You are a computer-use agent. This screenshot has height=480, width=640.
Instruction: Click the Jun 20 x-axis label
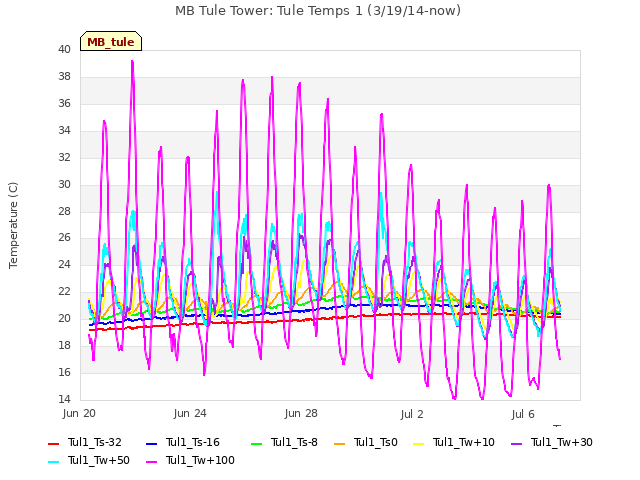79,413
